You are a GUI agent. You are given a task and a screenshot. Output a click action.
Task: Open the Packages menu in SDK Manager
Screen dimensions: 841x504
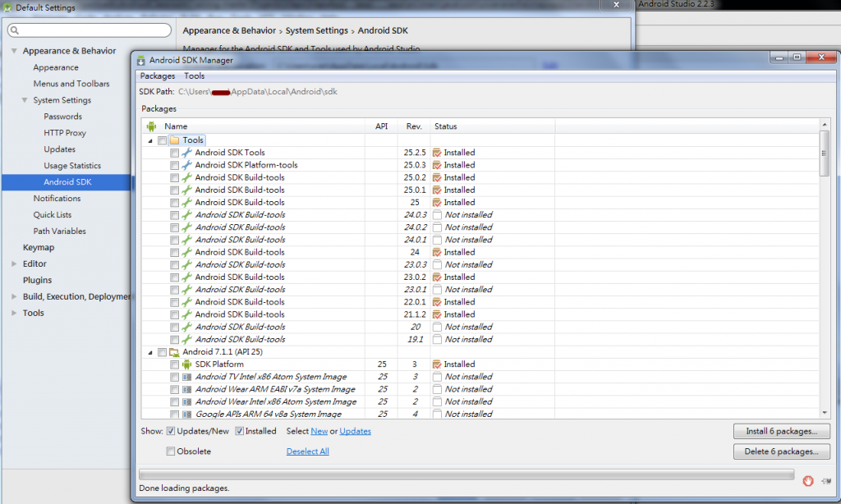157,76
